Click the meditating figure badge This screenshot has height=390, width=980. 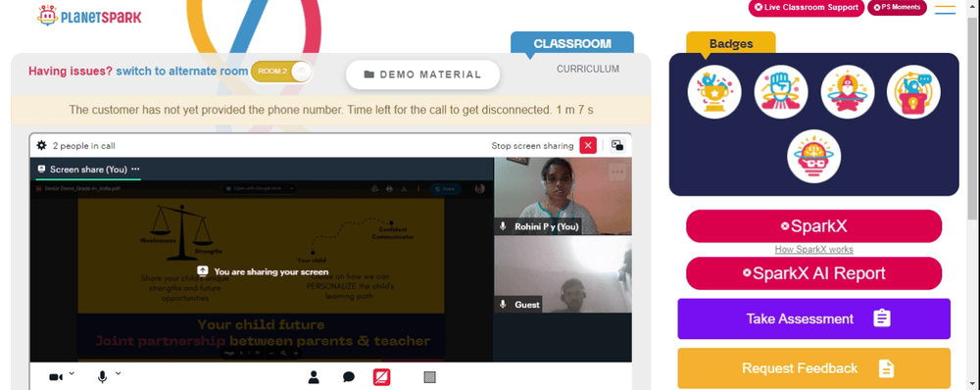point(847,92)
